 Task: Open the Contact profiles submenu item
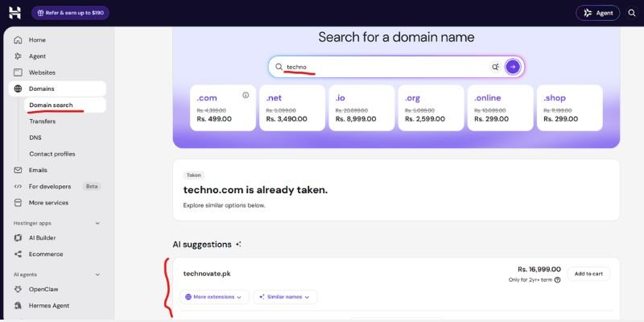[x=52, y=154]
